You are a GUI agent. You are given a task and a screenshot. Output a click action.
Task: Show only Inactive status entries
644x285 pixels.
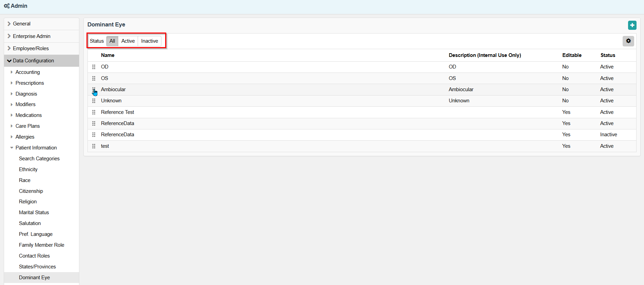[x=150, y=41]
